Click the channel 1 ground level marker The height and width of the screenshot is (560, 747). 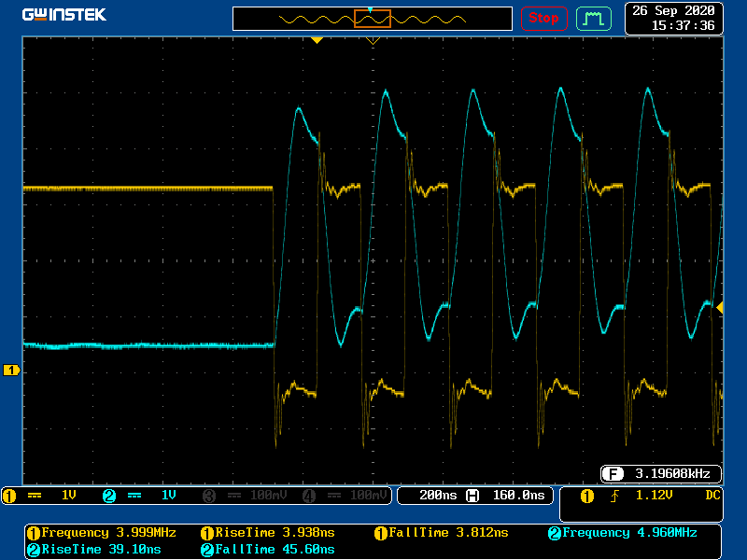click(11, 371)
